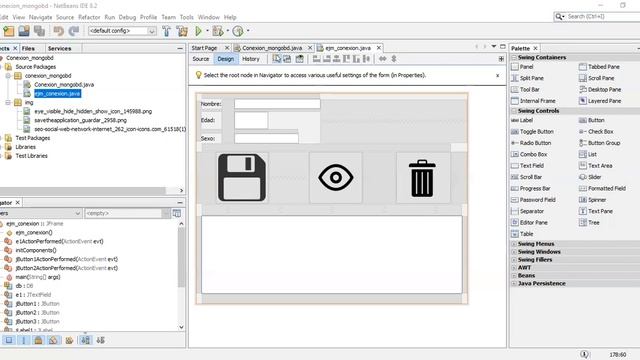The image size is (640, 360).
Task: Collapse the Swing Controls palette section
Action: point(514,111)
